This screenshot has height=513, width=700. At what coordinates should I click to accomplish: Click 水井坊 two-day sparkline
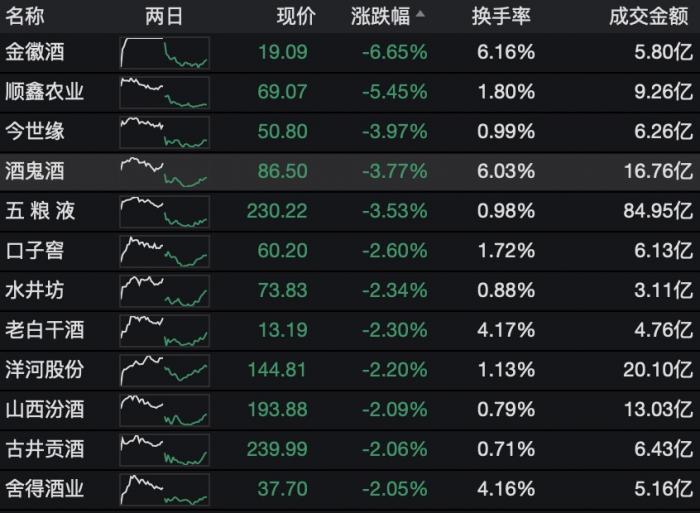click(164, 290)
